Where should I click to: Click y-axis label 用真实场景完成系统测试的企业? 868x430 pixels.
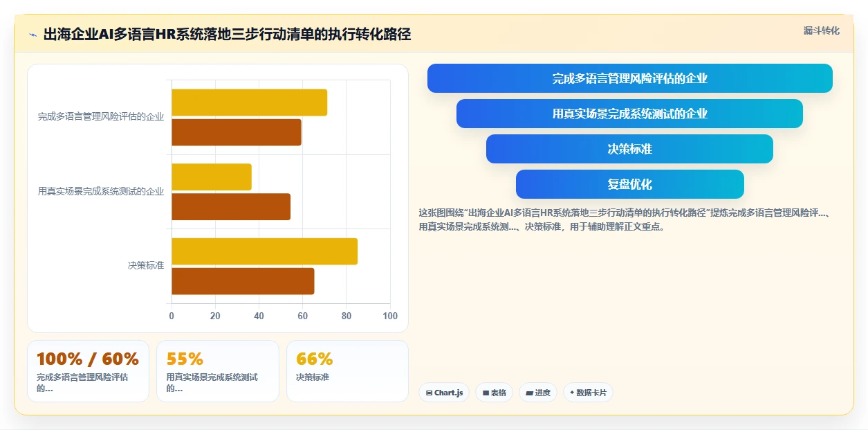tap(101, 191)
